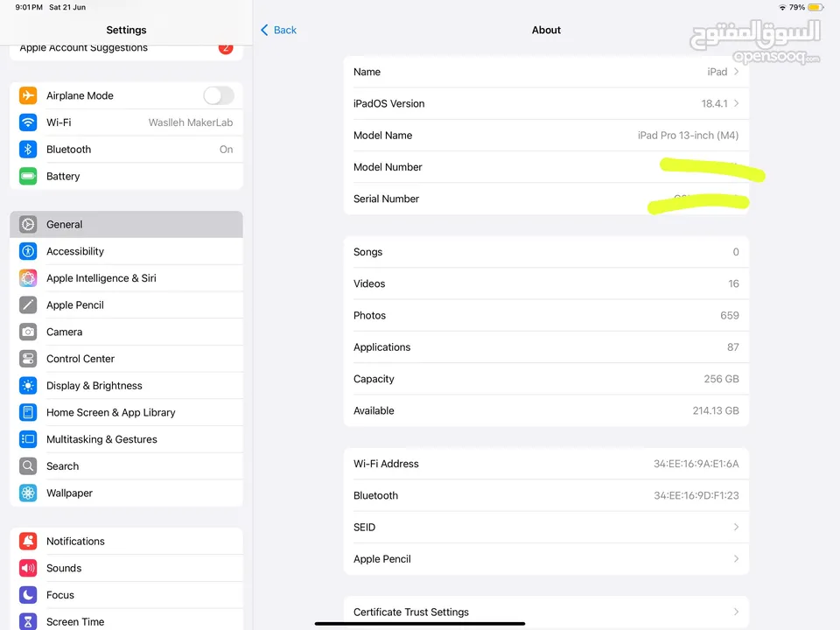Tap the Bluetooth icon in sidebar
The height and width of the screenshot is (630, 840).
[28, 149]
